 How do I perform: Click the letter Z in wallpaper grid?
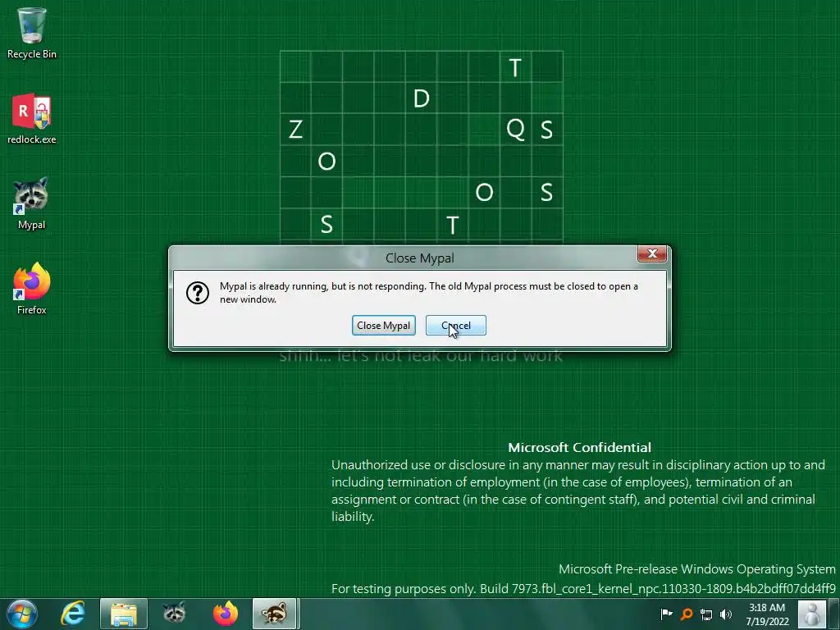pyautogui.click(x=295, y=130)
